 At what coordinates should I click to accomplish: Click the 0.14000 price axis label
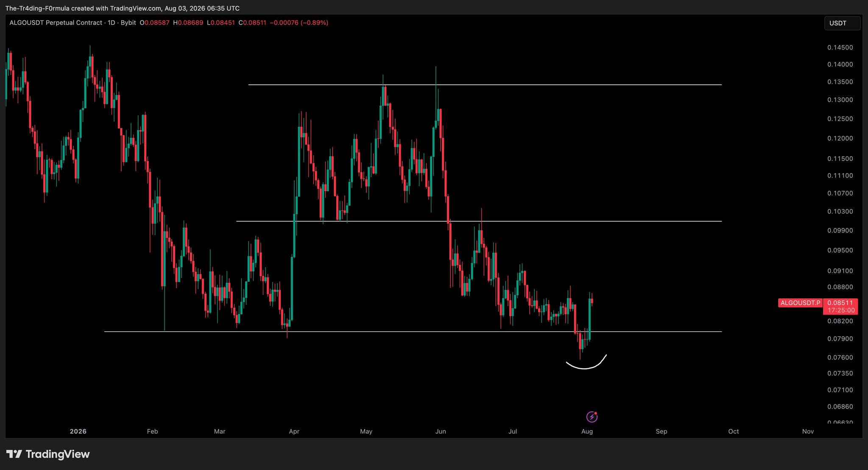click(x=840, y=64)
